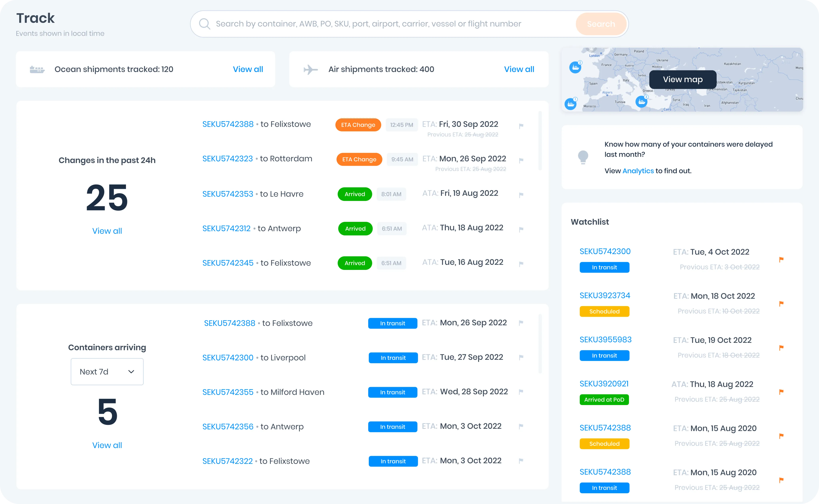Click inside the search input field
The height and width of the screenshot is (504, 819).
click(367, 24)
